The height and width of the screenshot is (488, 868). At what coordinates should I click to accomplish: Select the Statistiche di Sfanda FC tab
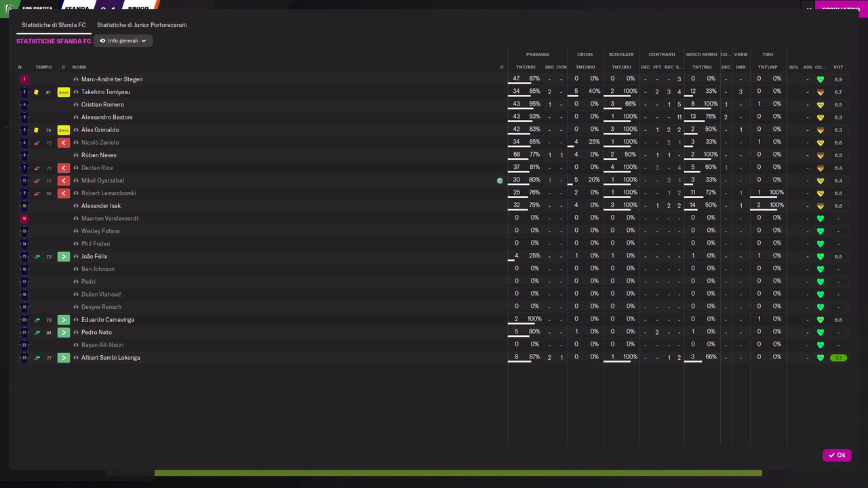[x=54, y=25]
